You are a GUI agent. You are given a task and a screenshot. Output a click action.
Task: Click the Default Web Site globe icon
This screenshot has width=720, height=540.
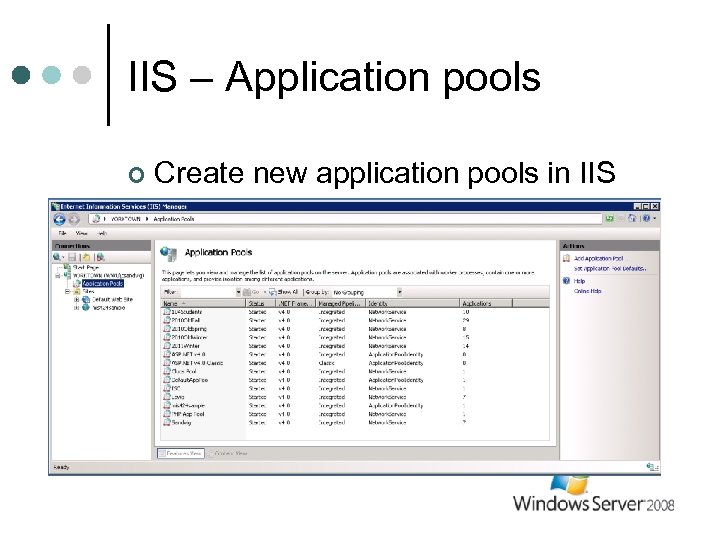(85, 299)
